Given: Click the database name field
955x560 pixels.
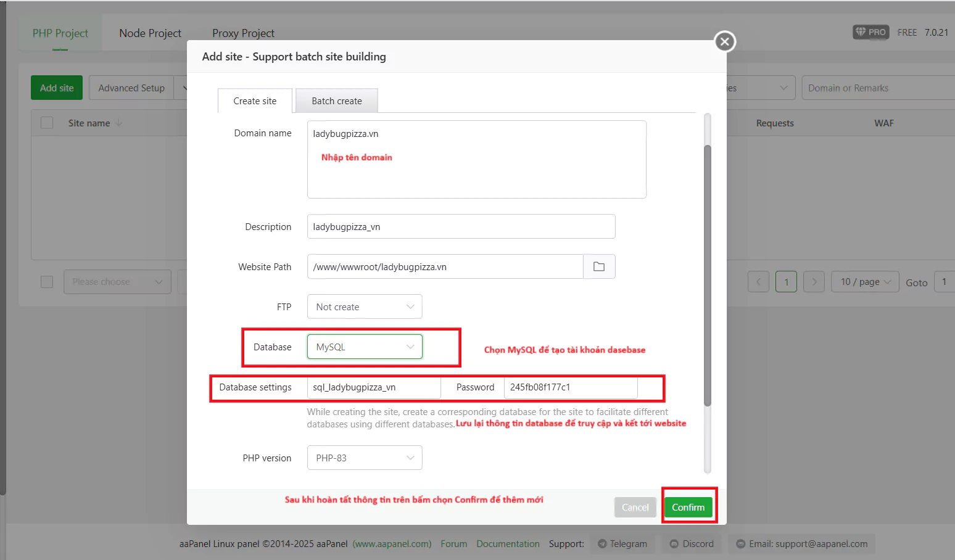Looking at the screenshot, I should [374, 387].
